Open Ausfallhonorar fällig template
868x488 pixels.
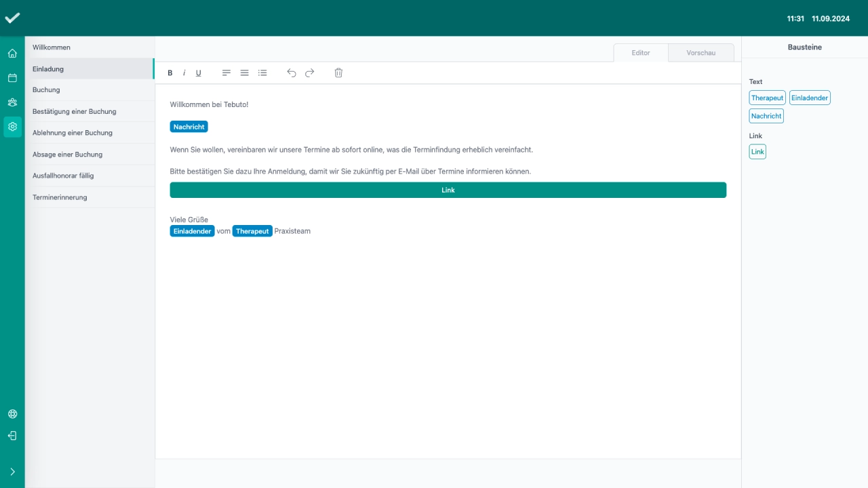coord(90,176)
